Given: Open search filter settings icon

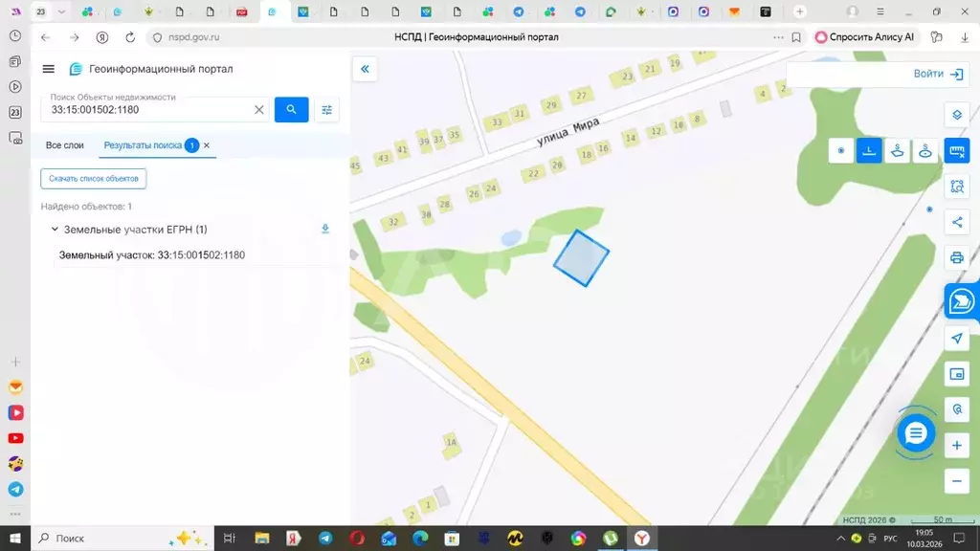Looking at the screenshot, I should 326,110.
